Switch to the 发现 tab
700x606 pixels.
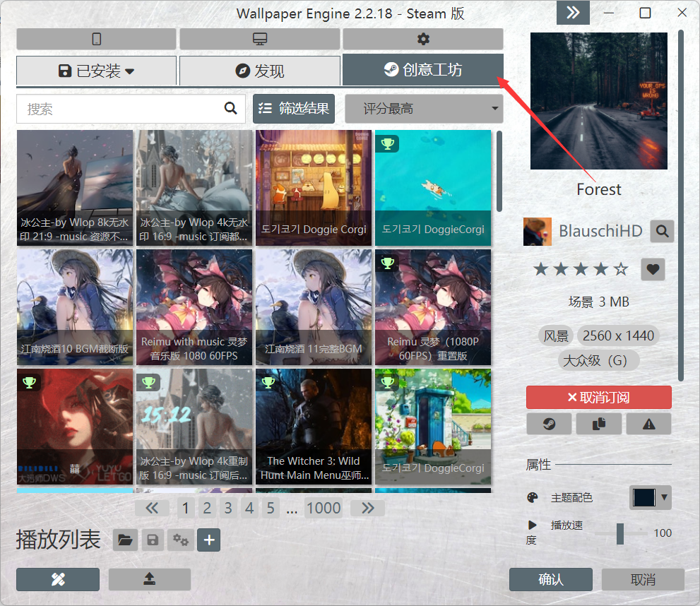260,71
